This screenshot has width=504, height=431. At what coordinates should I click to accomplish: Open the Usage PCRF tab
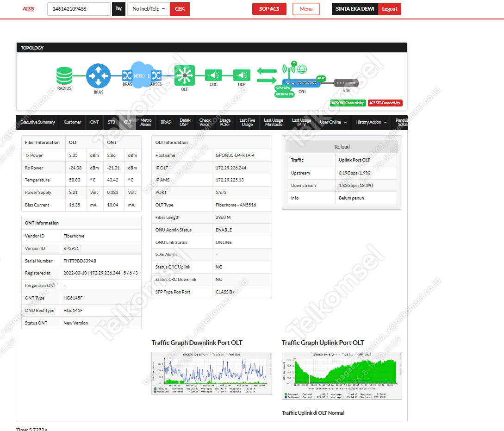224,122
